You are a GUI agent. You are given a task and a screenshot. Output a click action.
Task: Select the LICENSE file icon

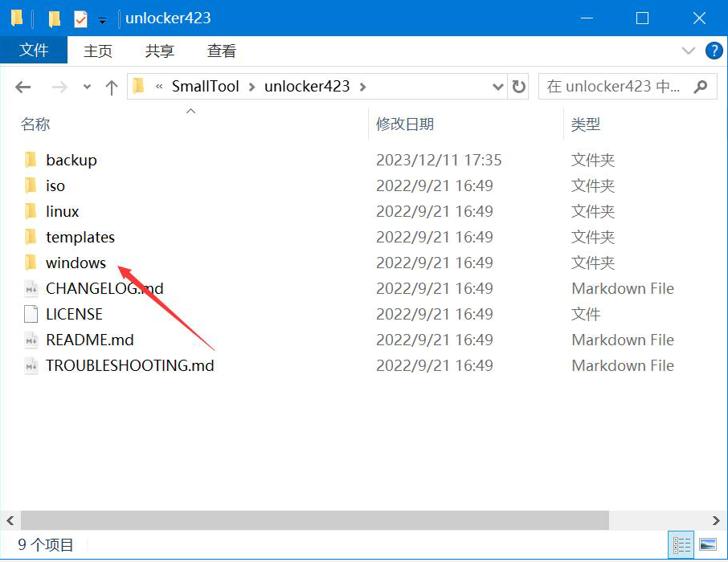point(31,314)
